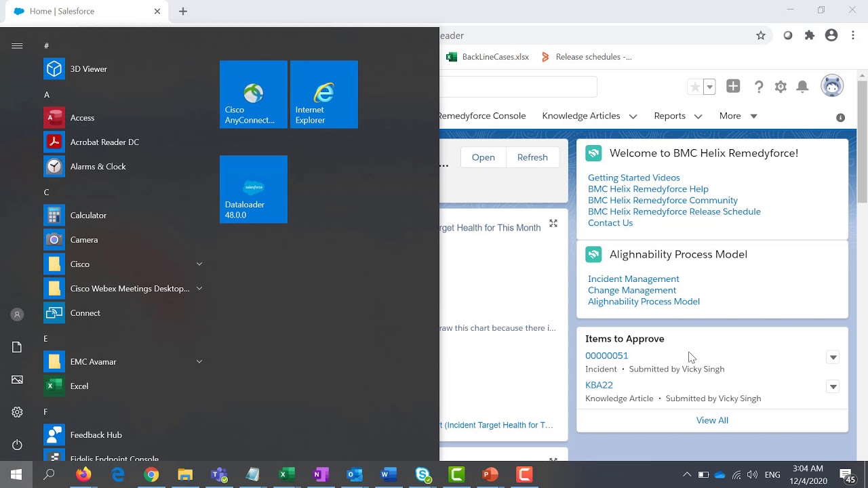868x488 pixels.
Task: Open the Knowledge Articles tab
Action: (x=581, y=116)
